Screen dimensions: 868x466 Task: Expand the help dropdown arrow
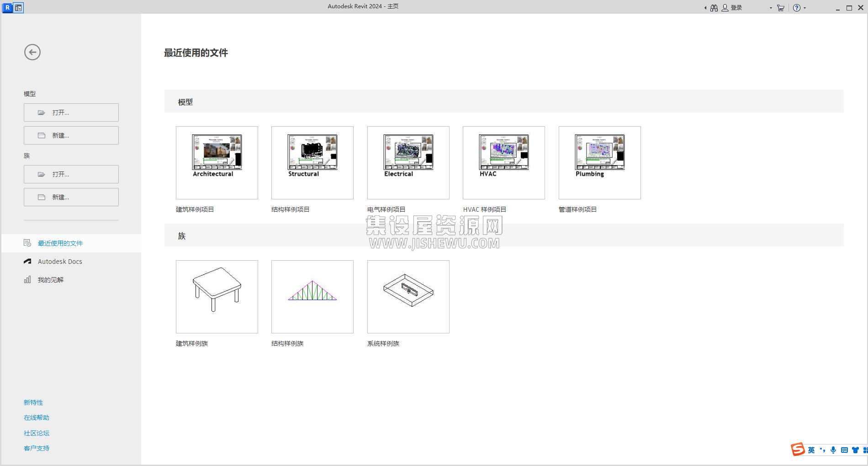click(x=804, y=8)
